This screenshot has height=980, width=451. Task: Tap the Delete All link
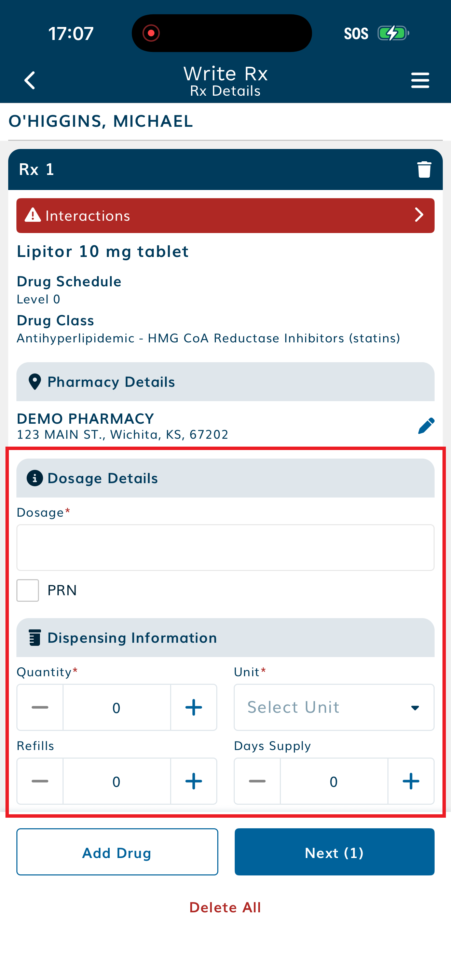(225, 907)
